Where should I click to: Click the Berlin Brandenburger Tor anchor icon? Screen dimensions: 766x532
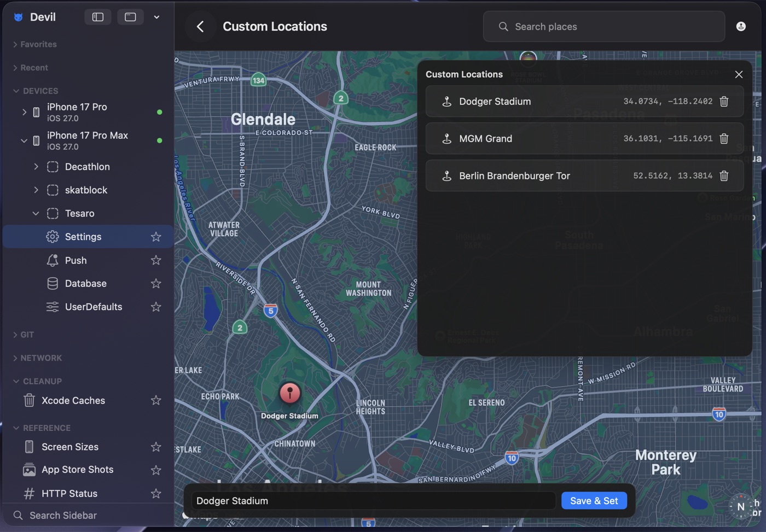click(x=446, y=176)
